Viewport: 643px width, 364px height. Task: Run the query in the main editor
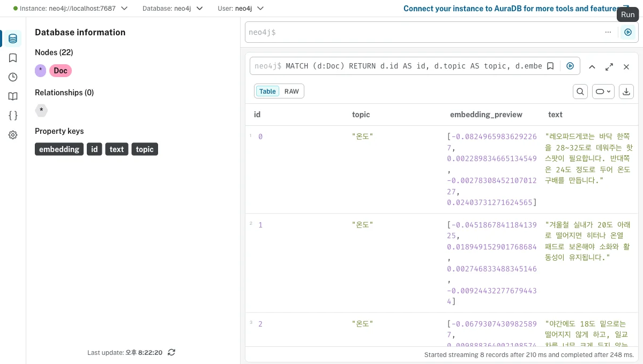coord(628,32)
